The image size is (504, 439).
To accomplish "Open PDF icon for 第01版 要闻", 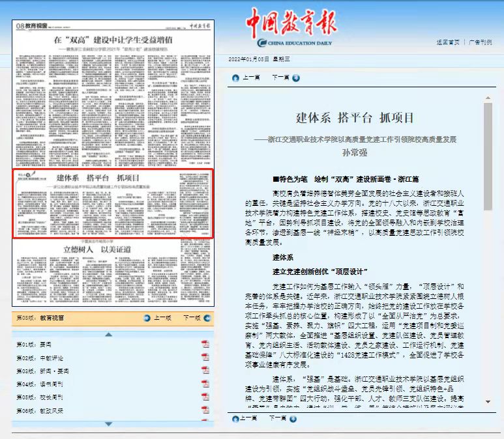I will click(205, 345).
